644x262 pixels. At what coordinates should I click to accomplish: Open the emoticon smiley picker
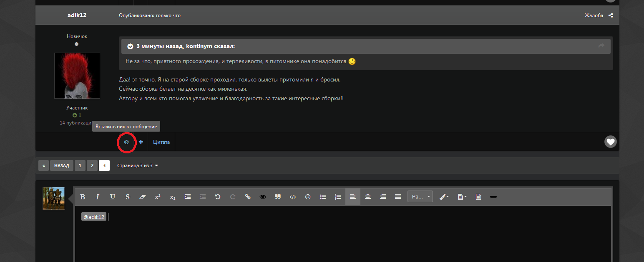tap(308, 197)
